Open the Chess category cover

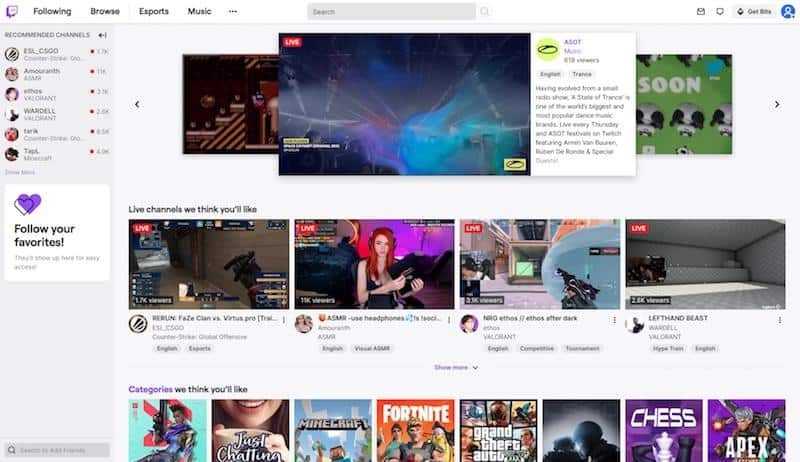click(664, 431)
